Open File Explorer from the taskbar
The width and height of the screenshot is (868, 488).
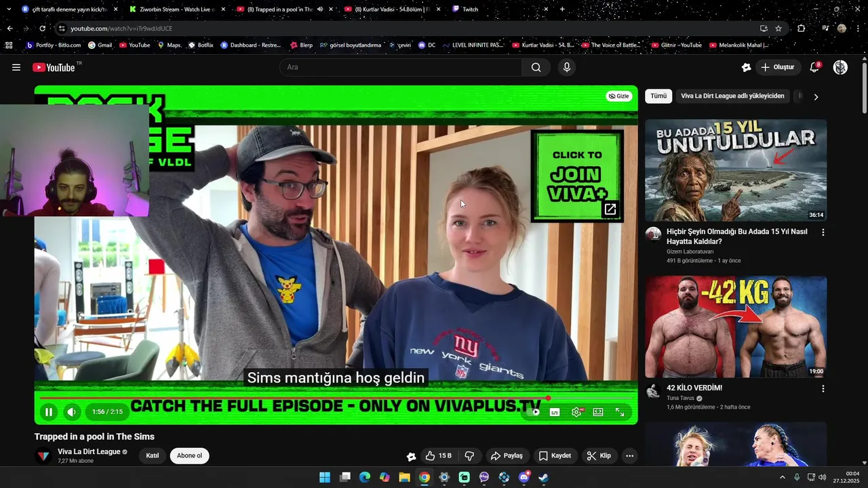tap(404, 477)
